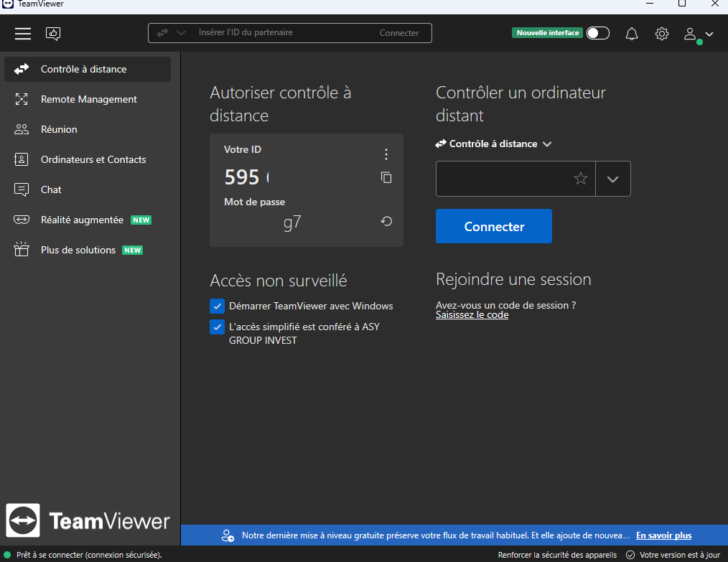Click the connection mode arrows in top bar
The width and height of the screenshot is (728, 562).
pyautogui.click(x=162, y=33)
